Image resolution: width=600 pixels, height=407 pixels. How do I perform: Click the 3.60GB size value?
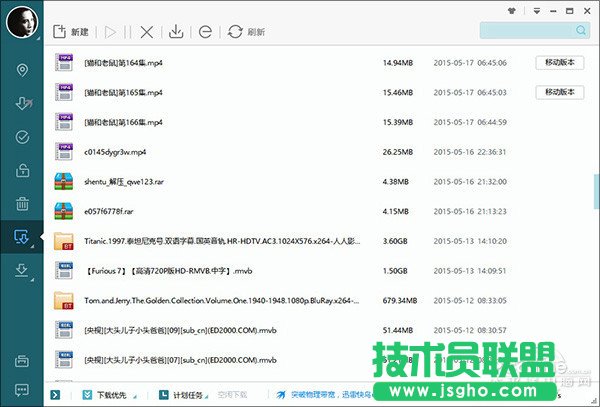395,241
